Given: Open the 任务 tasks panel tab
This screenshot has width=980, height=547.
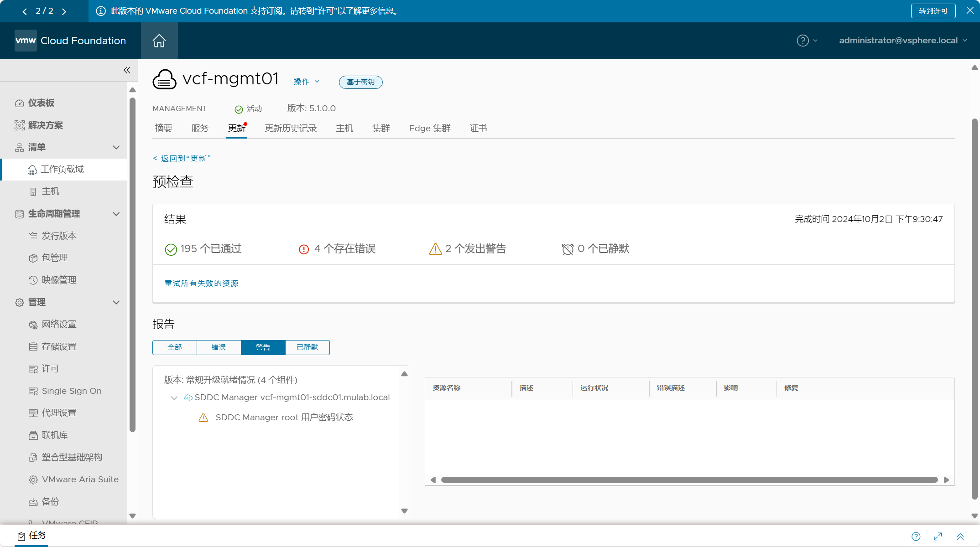Looking at the screenshot, I should point(32,536).
